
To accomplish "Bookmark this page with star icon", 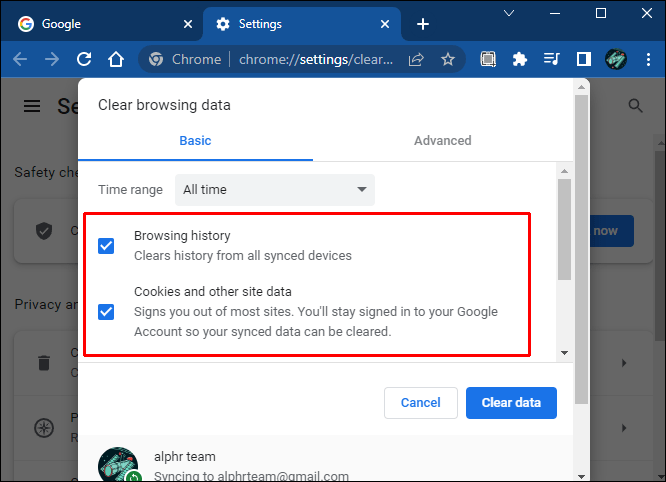I will click(448, 59).
